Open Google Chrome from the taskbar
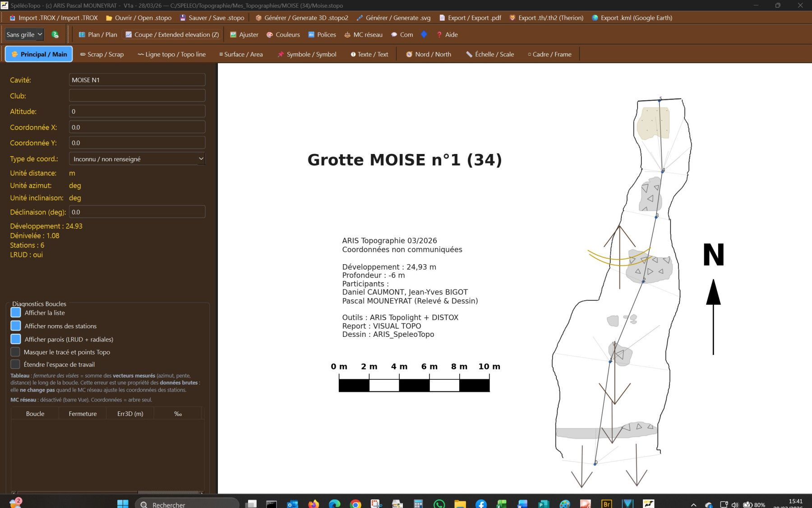Image resolution: width=812 pixels, height=508 pixels. tap(355, 504)
